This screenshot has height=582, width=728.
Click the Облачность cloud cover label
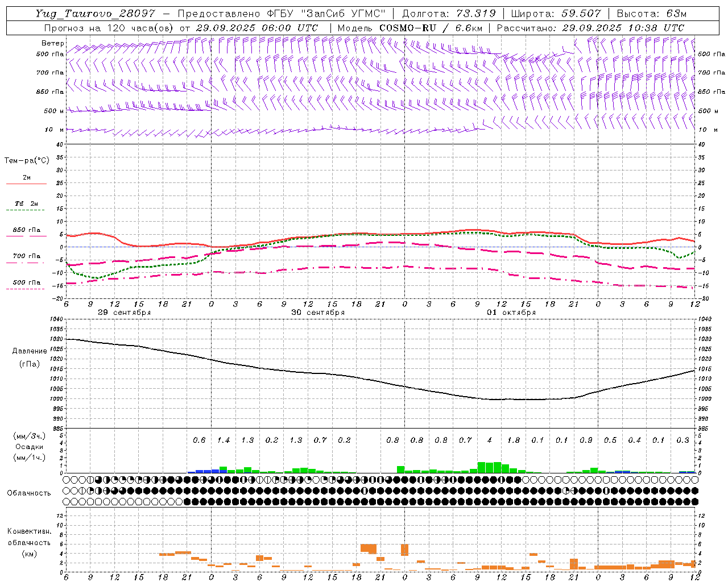pyautogui.click(x=29, y=493)
